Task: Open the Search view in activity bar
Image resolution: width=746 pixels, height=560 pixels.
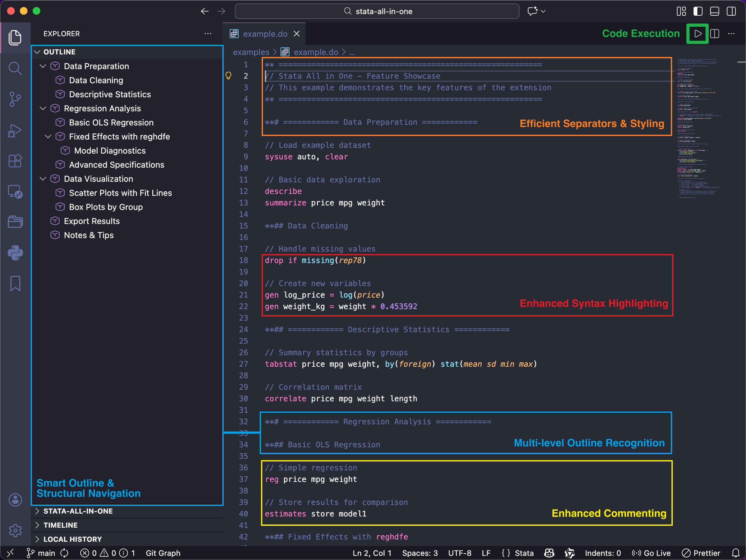Action: point(15,68)
